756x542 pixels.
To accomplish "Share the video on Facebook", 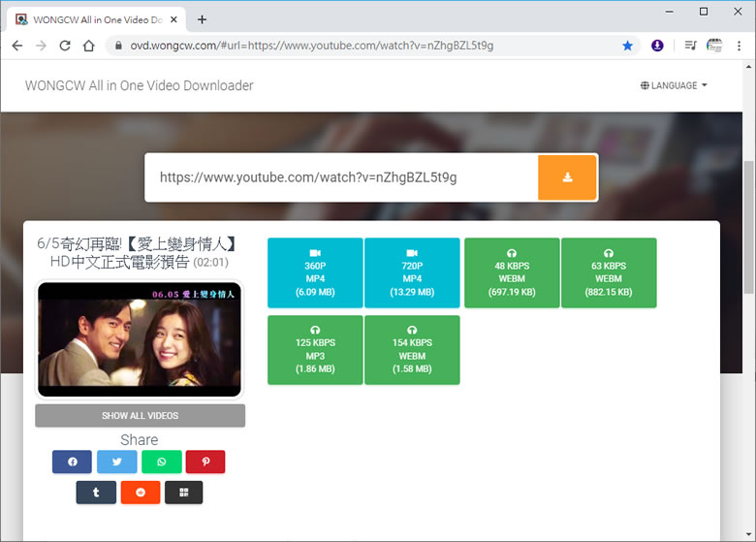I will [x=73, y=462].
